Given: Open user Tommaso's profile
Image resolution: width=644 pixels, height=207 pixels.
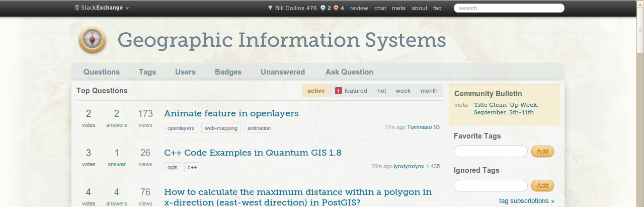Looking at the screenshot, I should coord(419,127).
